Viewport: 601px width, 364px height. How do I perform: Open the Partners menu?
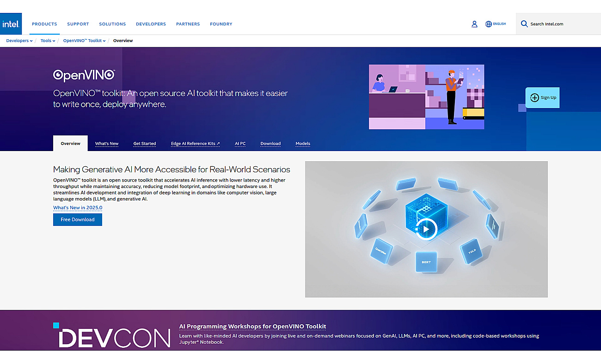click(x=188, y=24)
